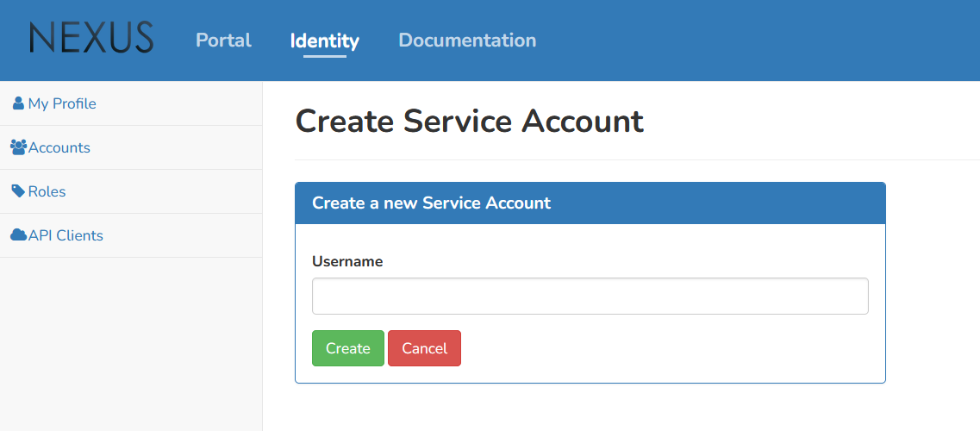Screen dimensions: 980x431
Task: Click the user icon beside My Profile
Action: (18, 103)
